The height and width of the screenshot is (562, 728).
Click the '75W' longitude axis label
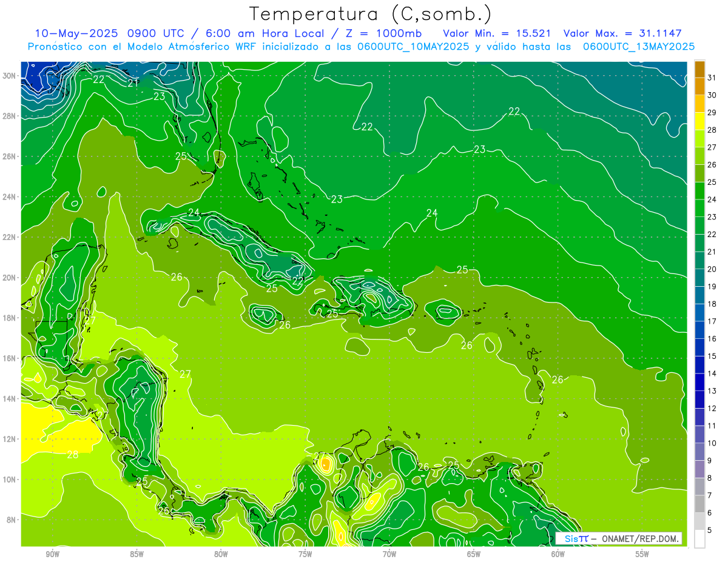pos(305,555)
